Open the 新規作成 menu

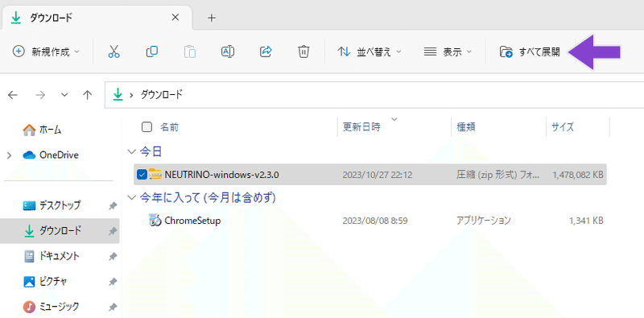(x=47, y=52)
